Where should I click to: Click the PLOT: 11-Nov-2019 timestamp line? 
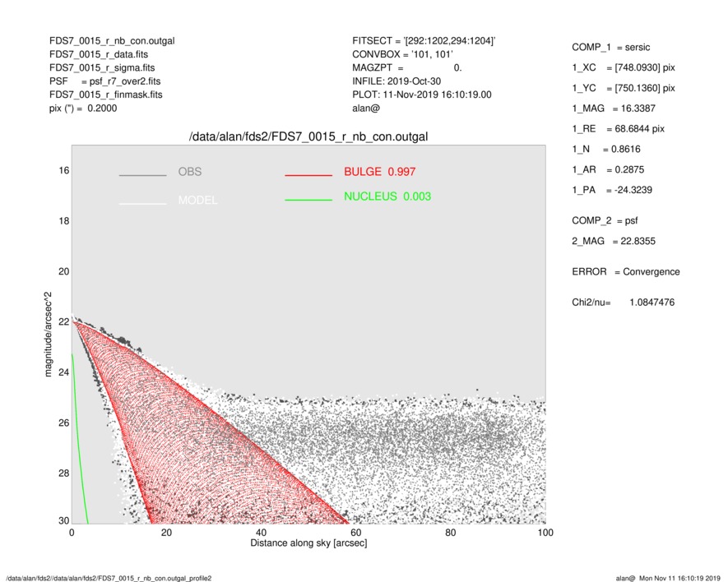[421, 95]
